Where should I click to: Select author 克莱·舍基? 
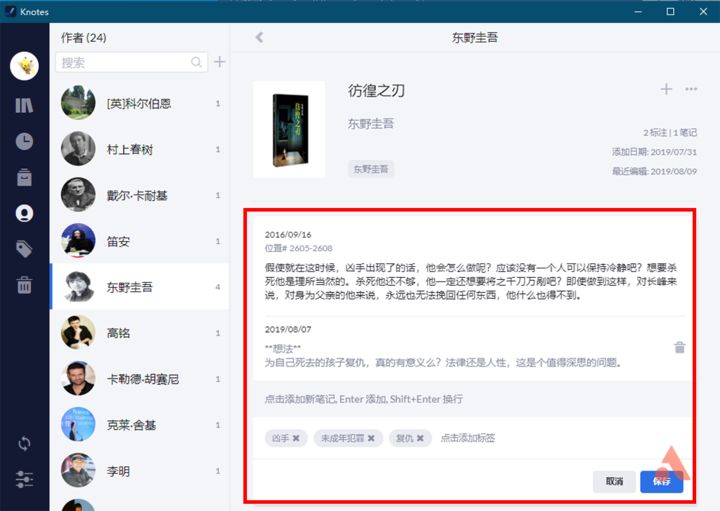coord(140,425)
